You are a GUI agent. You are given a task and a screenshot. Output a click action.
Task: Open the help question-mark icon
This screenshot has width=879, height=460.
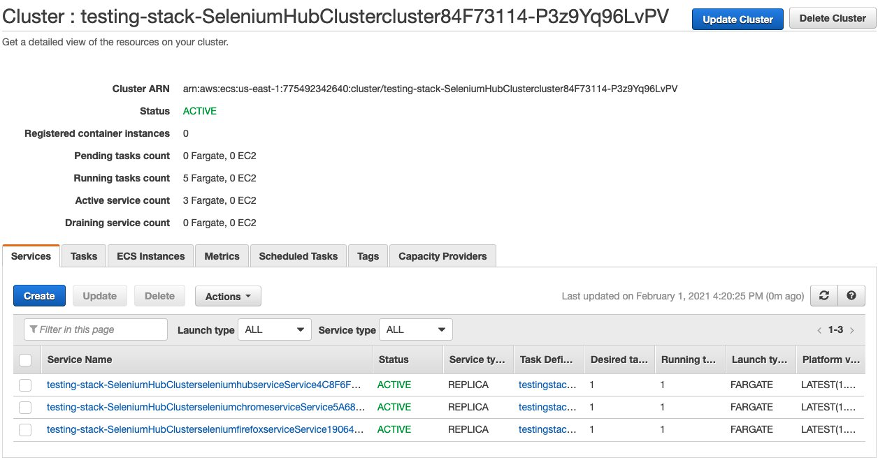851,296
